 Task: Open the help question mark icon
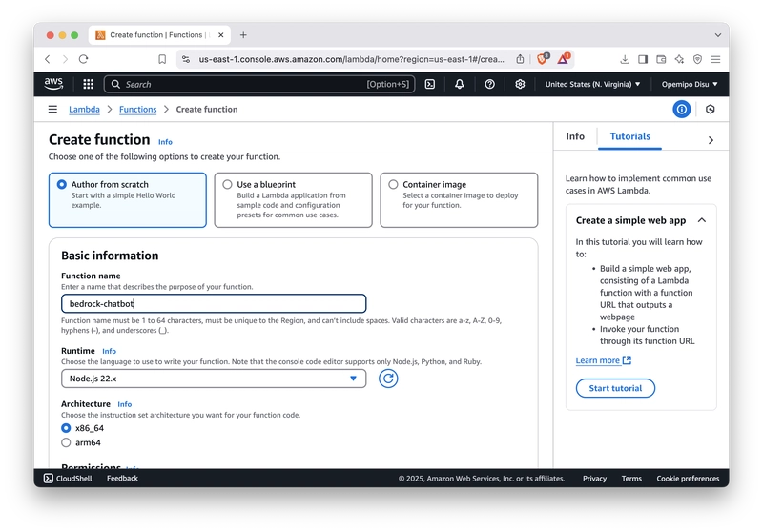[x=489, y=84]
